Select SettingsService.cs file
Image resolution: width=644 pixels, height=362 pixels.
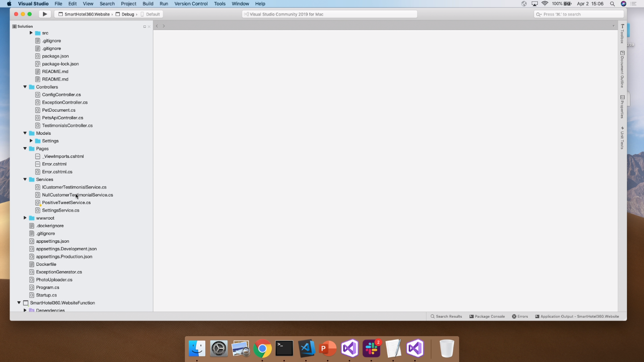pyautogui.click(x=60, y=210)
